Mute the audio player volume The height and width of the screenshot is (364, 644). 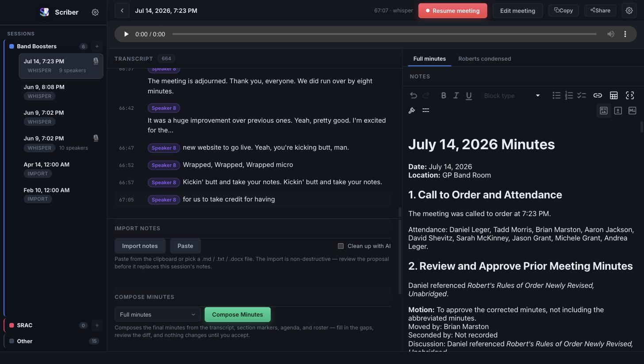tap(611, 34)
